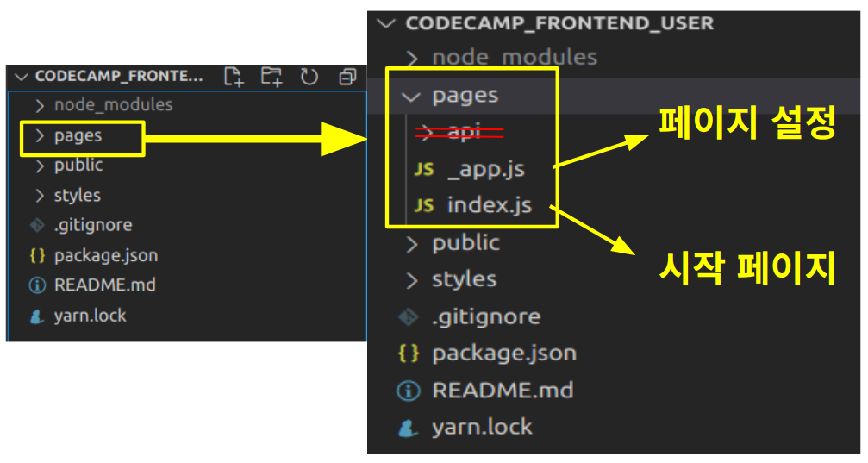Click the braces icon beside package.json in the right explorer
Screen dimensions: 868x463
coord(409,354)
